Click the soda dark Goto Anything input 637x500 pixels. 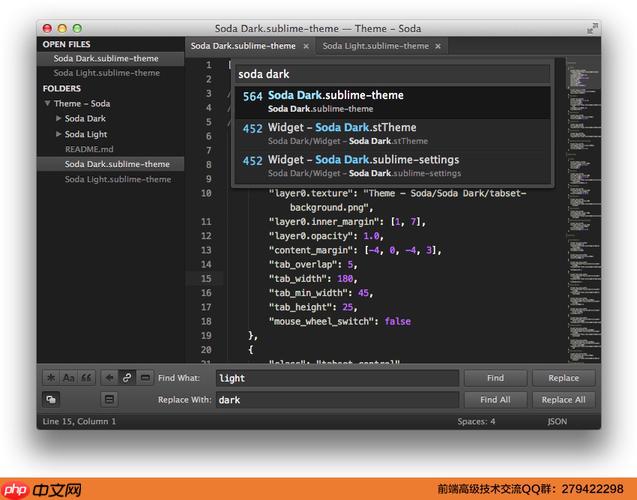(x=393, y=74)
